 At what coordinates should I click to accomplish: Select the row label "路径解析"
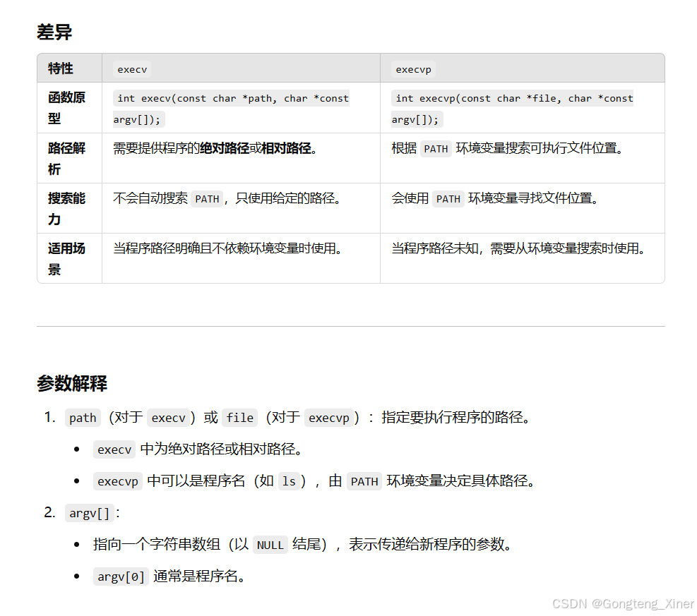click(66, 159)
